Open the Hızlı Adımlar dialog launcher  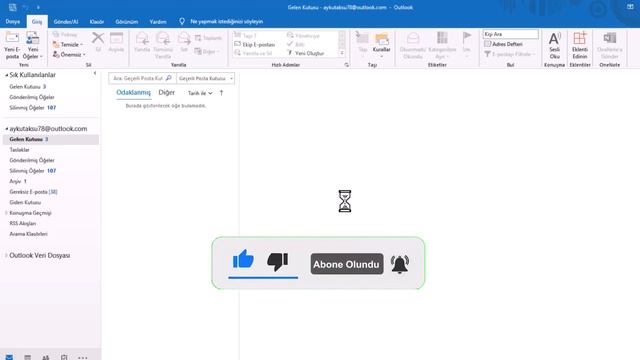[x=347, y=65]
